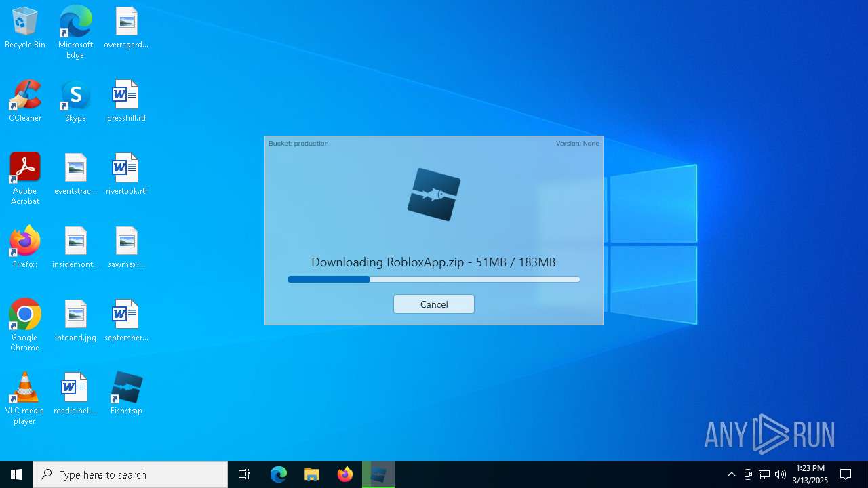Click the Fishstrap taskbar button
Image resolution: width=868 pixels, height=488 pixels.
(378, 474)
